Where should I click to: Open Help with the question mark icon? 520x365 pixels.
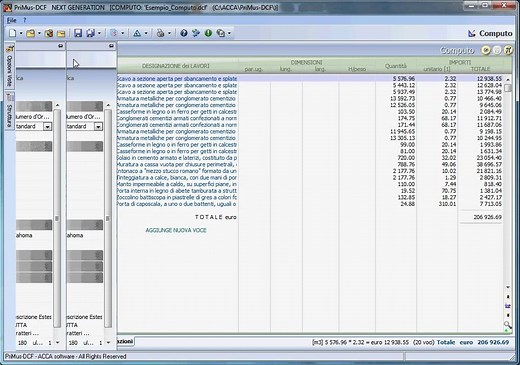184,33
